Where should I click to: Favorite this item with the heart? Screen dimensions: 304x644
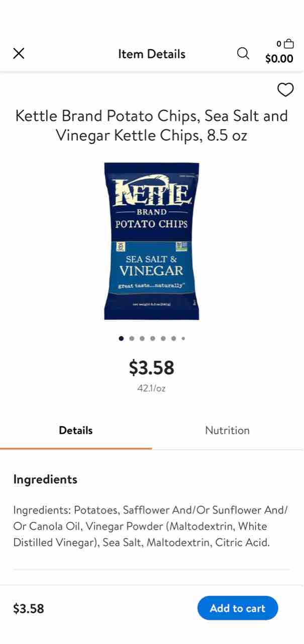point(285,90)
